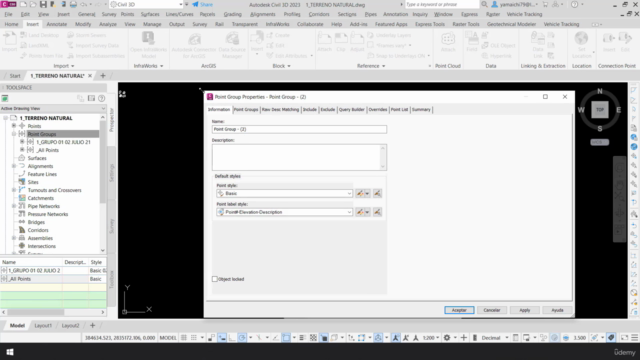Click the search magnifier icon in title bar
640x360 pixels.
484,4
